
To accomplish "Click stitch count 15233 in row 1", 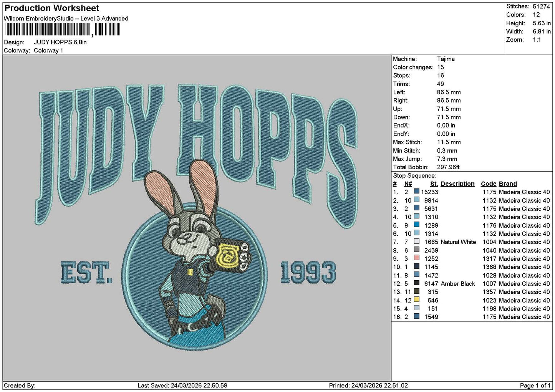I will point(429,192).
